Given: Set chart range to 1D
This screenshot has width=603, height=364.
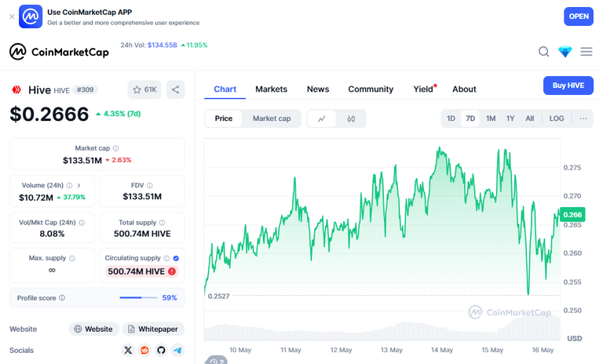Looking at the screenshot, I should coord(451,118).
